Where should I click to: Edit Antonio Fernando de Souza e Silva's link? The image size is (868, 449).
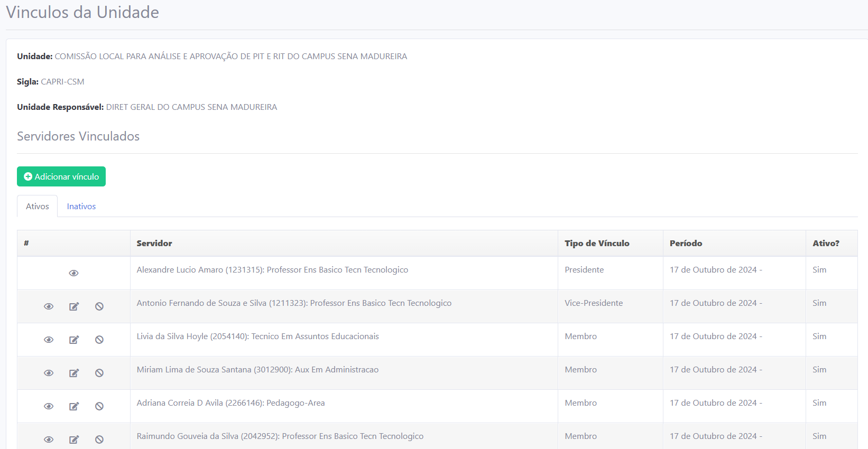click(x=74, y=306)
